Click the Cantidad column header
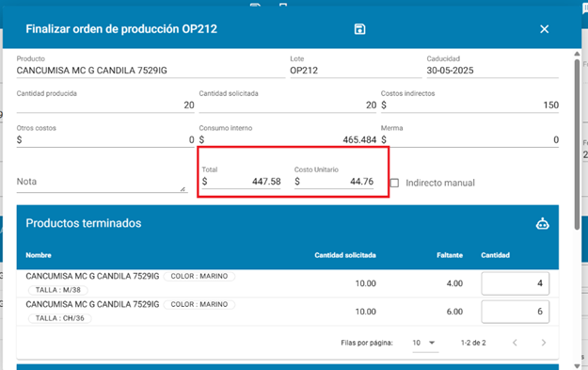This screenshot has width=588, height=370. (496, 255)
